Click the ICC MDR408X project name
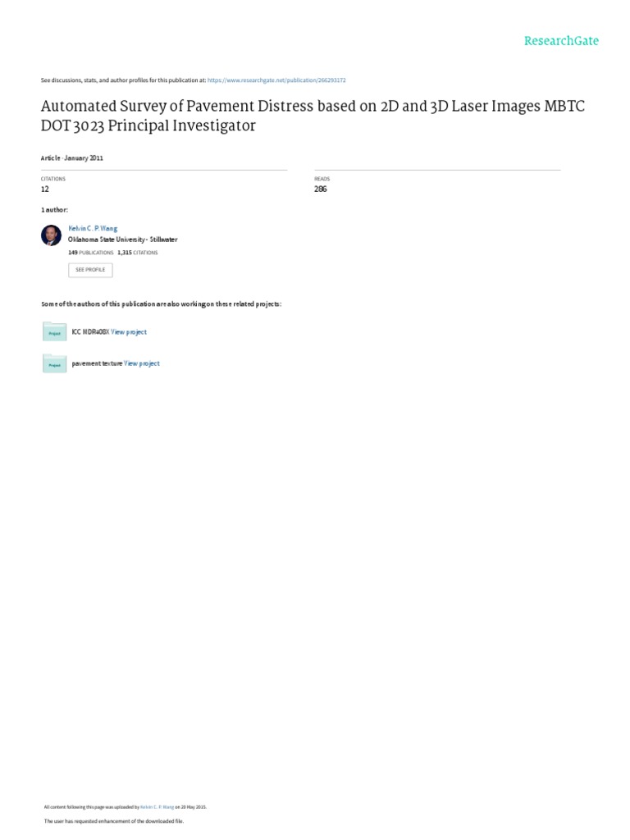 tap(90, 332)
